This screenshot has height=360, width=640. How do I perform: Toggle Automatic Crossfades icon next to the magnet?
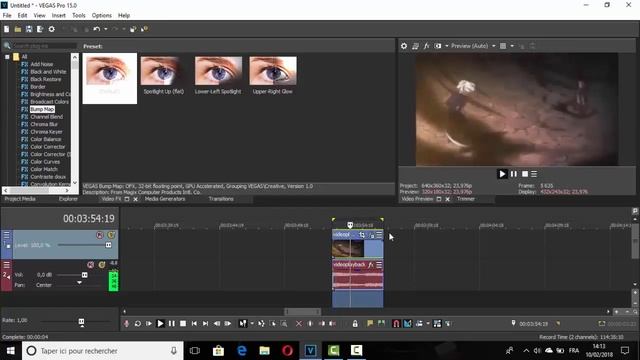click(407, 324)
